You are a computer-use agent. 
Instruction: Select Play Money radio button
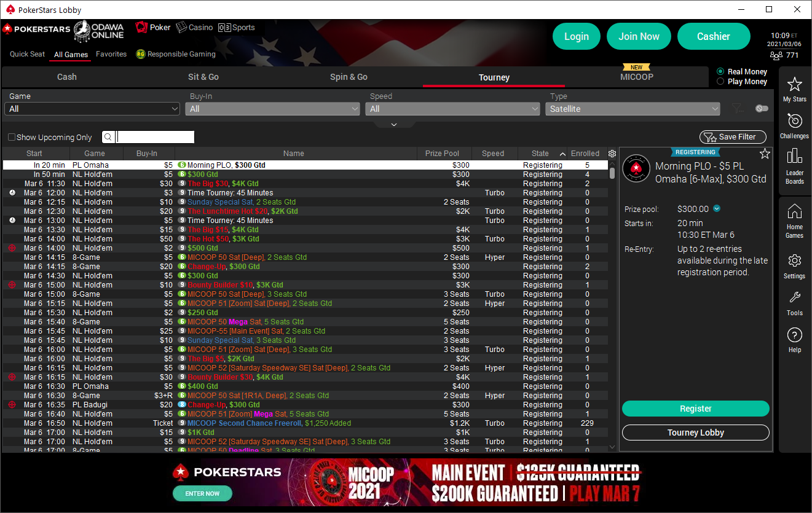[x=720, y=82]
